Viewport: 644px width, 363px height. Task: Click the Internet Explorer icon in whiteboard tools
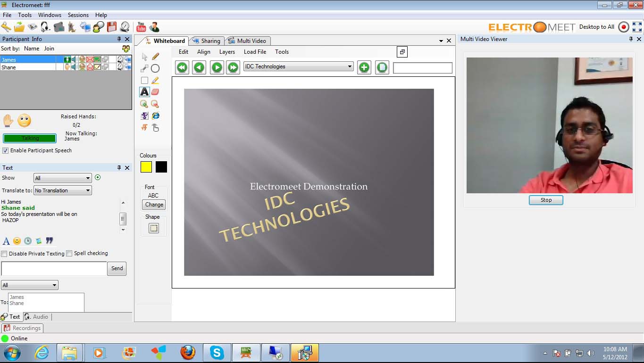pyautogui.click(x=155, y=115)
